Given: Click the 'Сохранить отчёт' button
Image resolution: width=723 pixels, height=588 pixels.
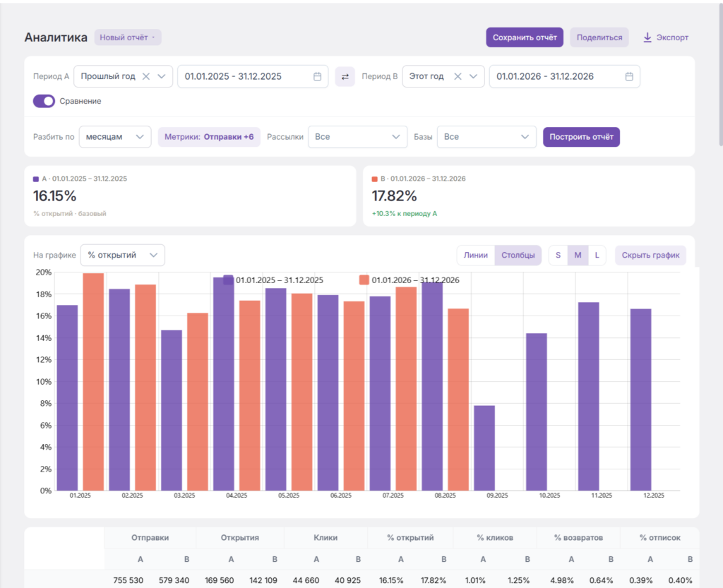Looking at the screenshot, I should [x=525, y=37].
